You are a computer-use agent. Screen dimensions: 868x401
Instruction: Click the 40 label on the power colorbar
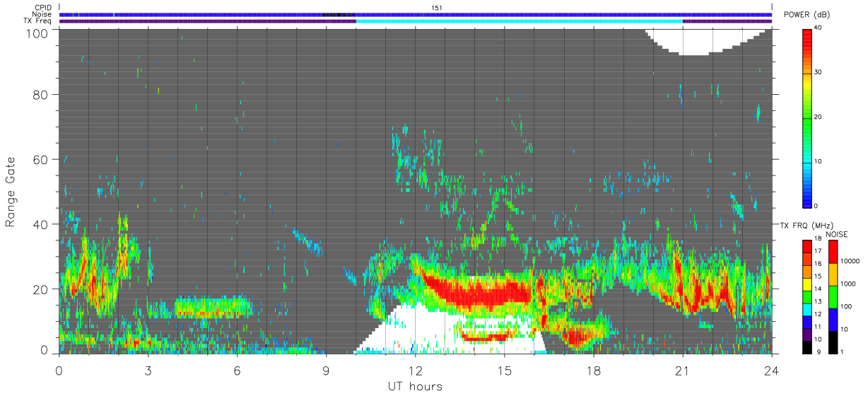click(x=819, y=28)
